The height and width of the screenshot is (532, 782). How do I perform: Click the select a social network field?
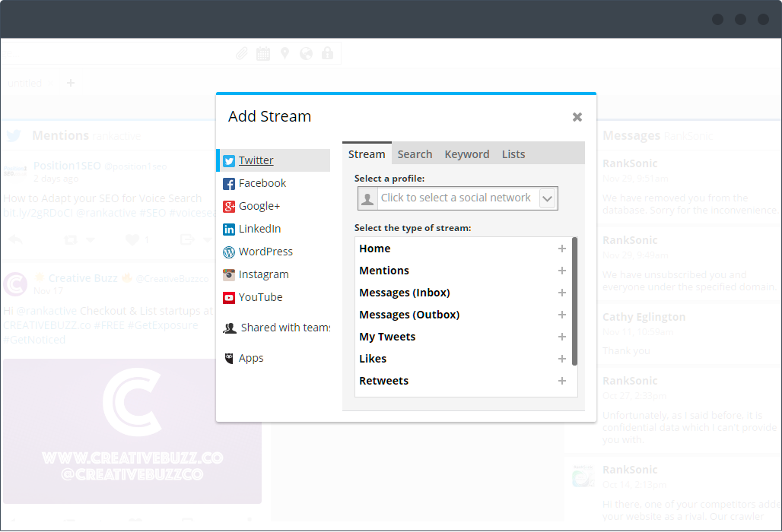(x=458, y=198)
